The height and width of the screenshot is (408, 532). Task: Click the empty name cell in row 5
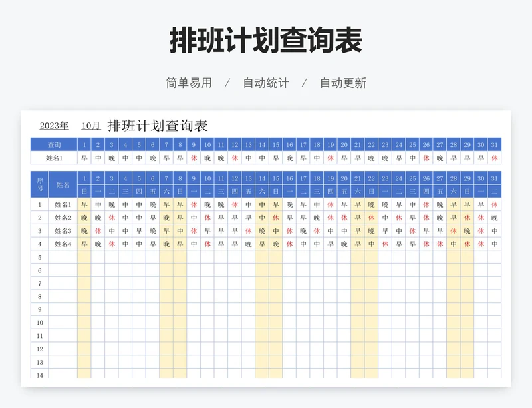63,257
